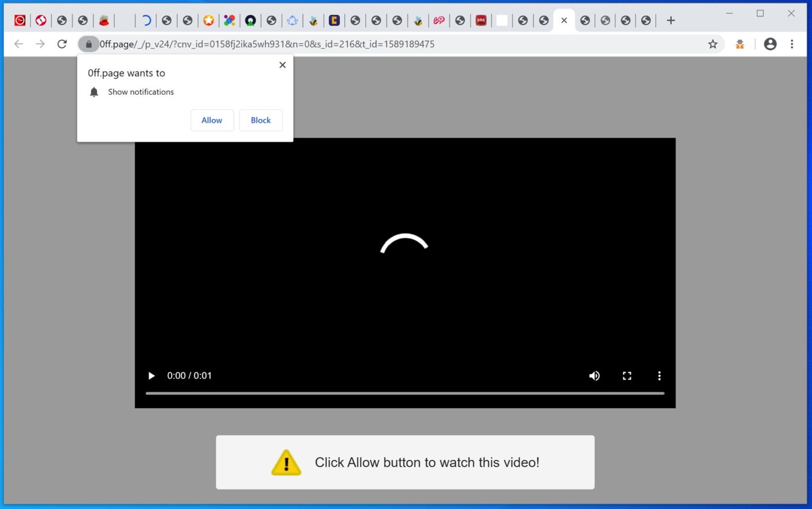Mute the video using the speaker icon
The image size is (812, 509).
coord(594,376)
